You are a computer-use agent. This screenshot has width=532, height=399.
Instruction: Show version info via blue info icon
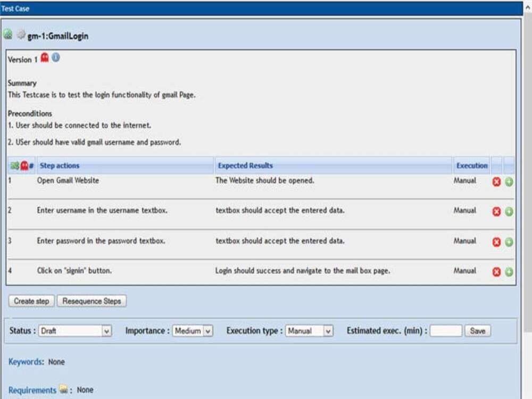56,57
